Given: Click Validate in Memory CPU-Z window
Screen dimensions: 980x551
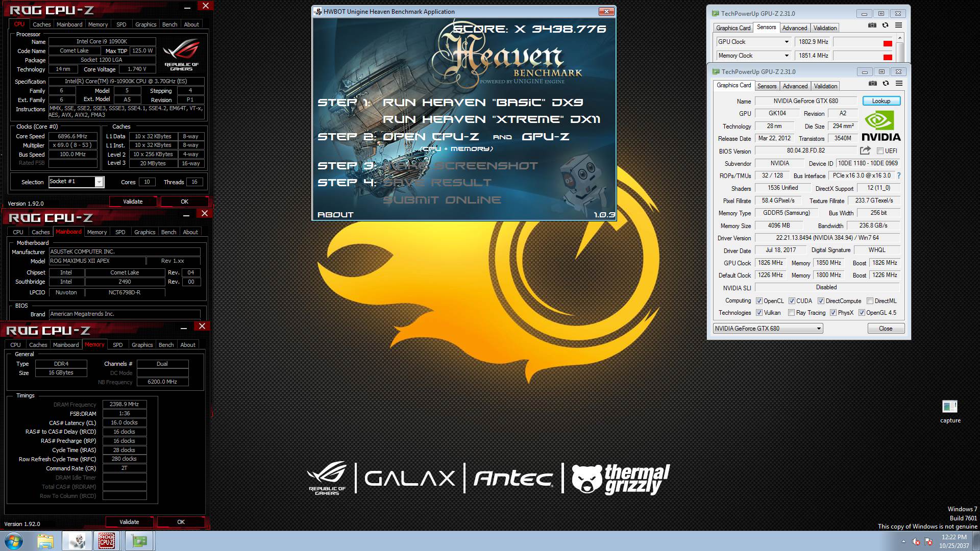Looking at the screenshot, I should click(x=129, y=522).
